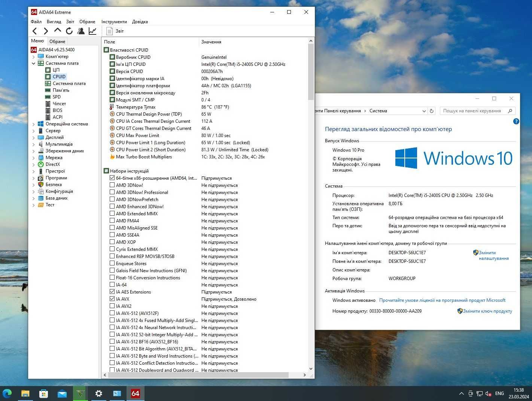Expand the Мультимедіа tree node

click(x=34, y=145)
